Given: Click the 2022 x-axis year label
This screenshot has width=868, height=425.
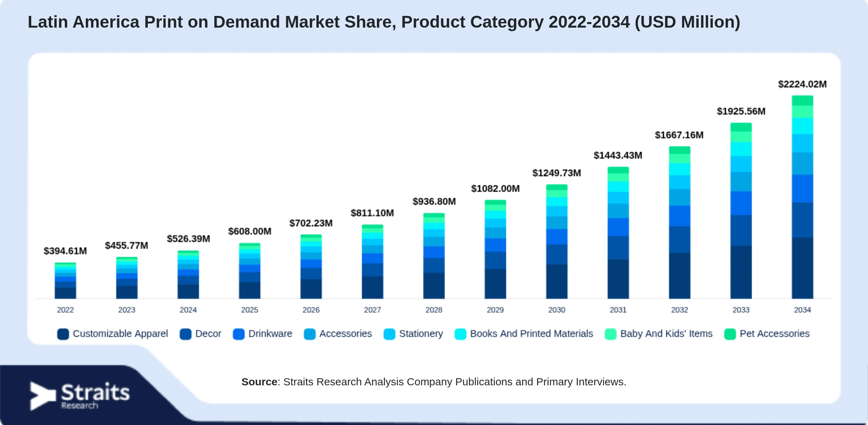Looking at the screenshot, I should pos(66,310).
